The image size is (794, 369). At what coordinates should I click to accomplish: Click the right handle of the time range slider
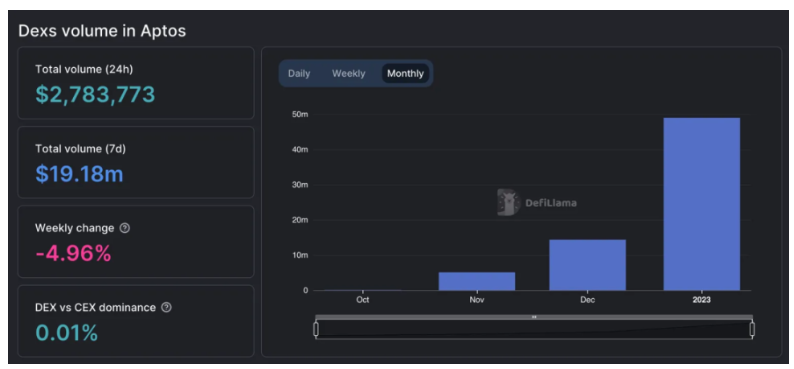tap(752, 330)
